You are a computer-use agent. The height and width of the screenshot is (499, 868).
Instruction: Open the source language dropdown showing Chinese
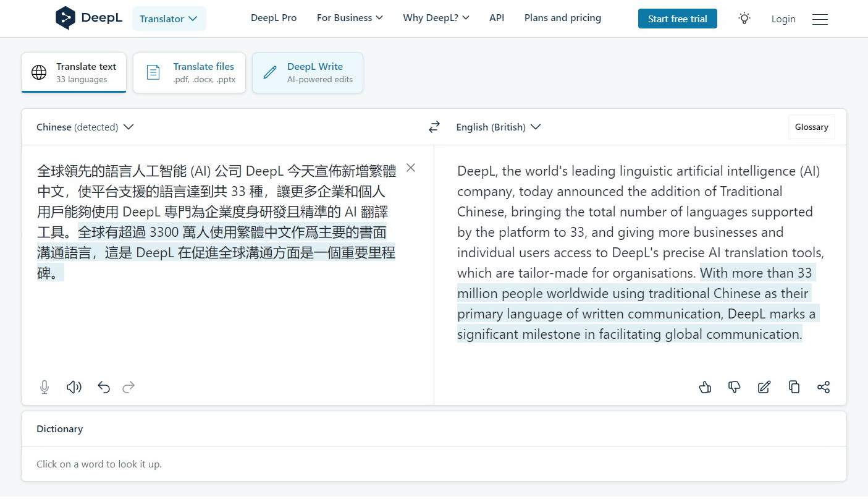click(85, 127)
